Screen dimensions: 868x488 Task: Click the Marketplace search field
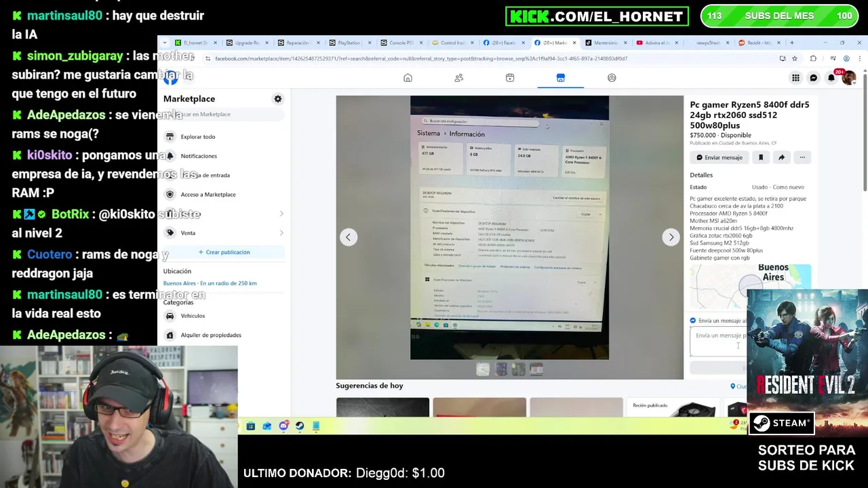point(224,115)
